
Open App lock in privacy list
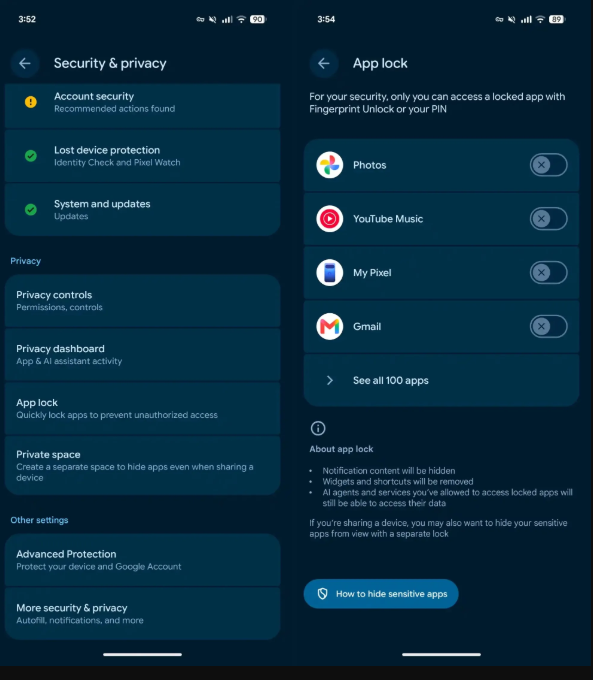pyautogui.click(x=142, y=409)
